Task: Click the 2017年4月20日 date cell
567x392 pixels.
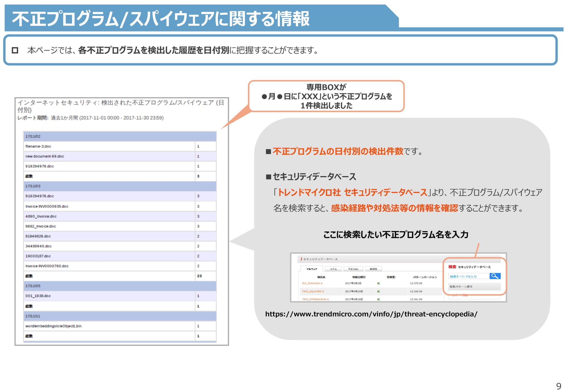Action: click(x=354, y=291)
